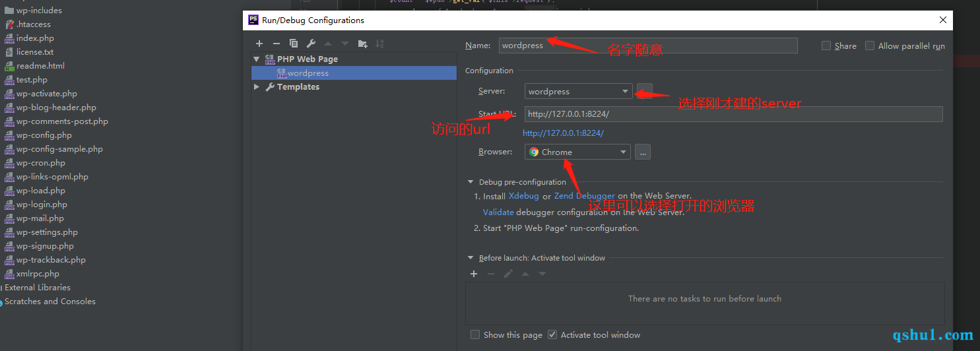The image size is (980, 351).
Task: Add a new run configuration with plus icon
Action: point(259,44)
